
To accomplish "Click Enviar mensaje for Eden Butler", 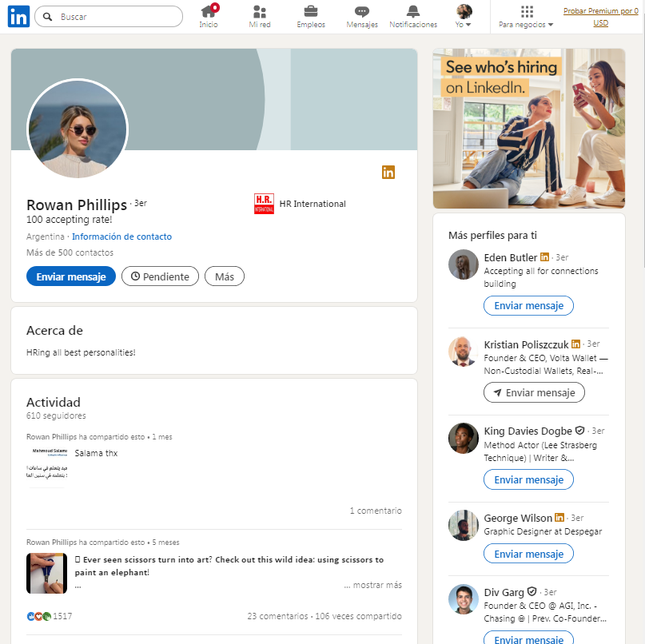I will click(528, 305).
